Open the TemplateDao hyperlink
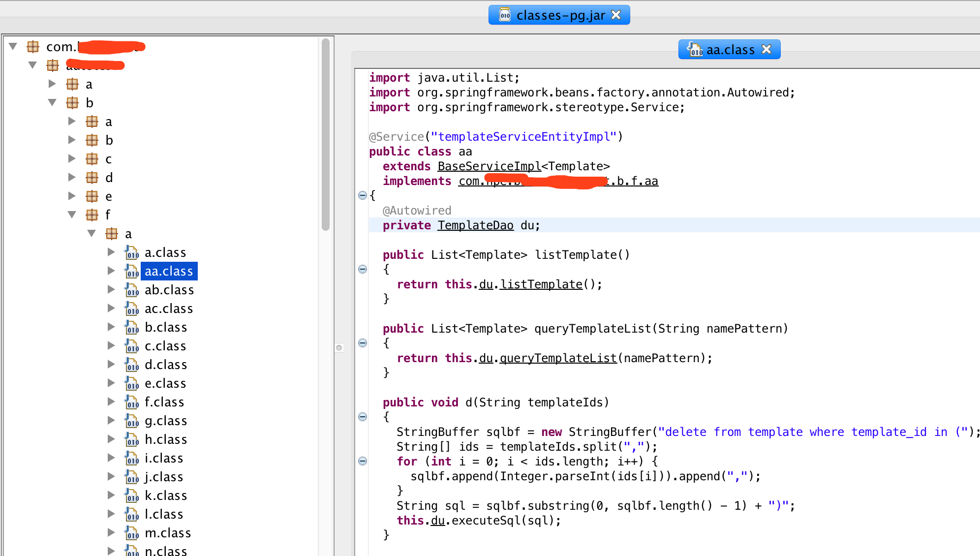Screen dimensions: 980x556 tap(475, 225)
